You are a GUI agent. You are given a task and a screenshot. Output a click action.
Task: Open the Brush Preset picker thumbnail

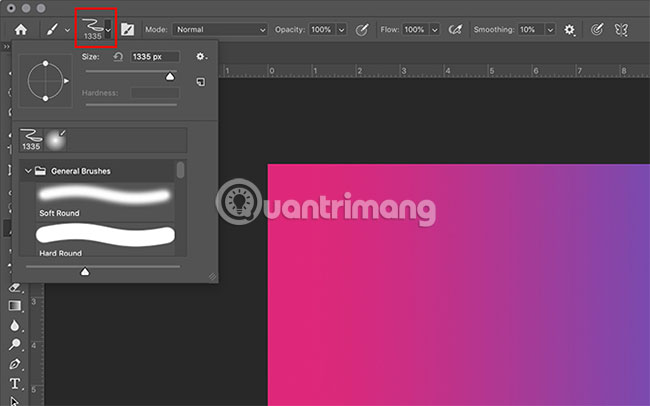point(92,29)
